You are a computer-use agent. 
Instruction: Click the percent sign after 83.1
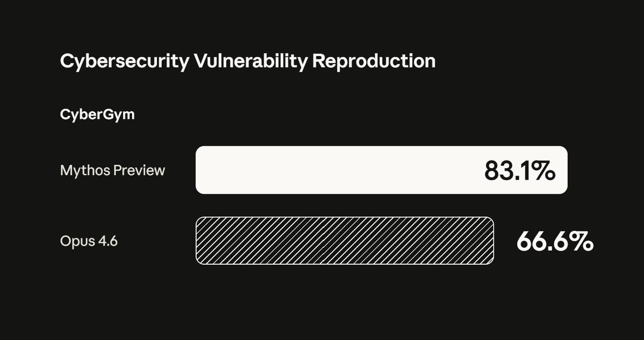(x=545, y=171)
